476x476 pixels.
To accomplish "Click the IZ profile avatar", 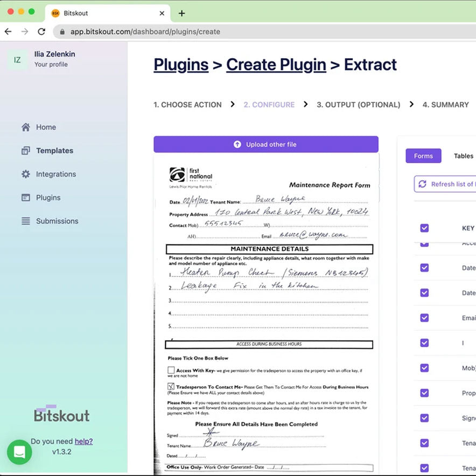I will [x=17, y=60].
